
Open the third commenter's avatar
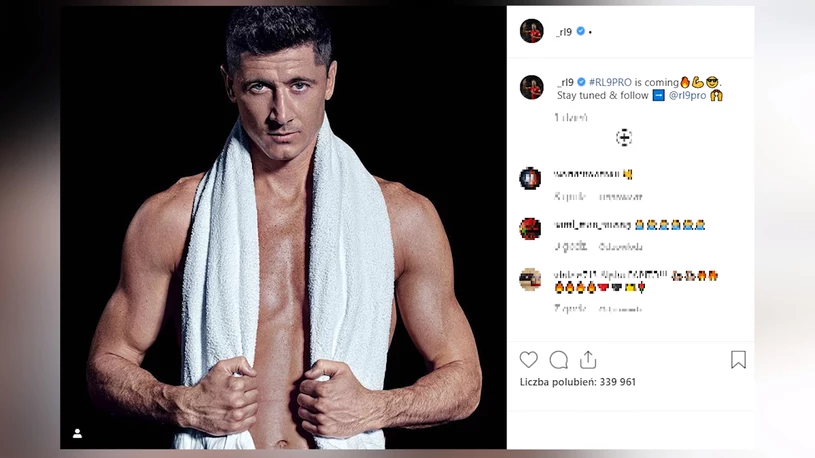pyautogui.click(x=530, y=279)
